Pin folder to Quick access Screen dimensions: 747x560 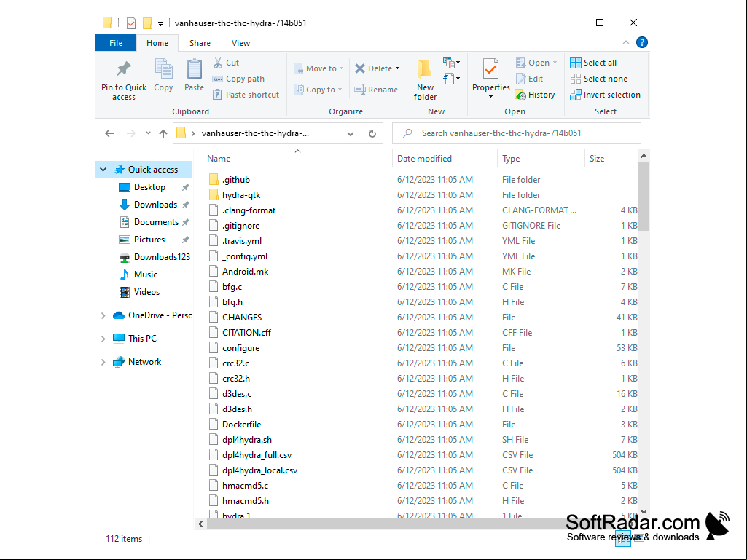pos(123,80)
